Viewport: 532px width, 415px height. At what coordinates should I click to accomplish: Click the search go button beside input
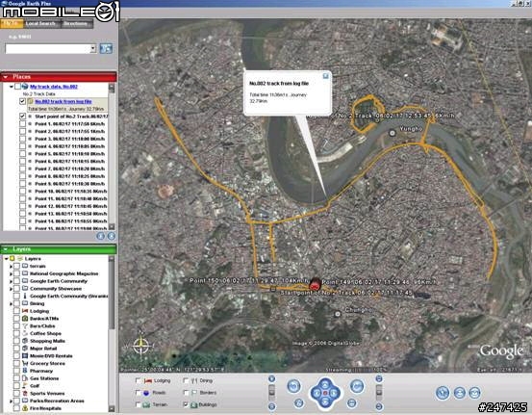click(x=106, y=48)
